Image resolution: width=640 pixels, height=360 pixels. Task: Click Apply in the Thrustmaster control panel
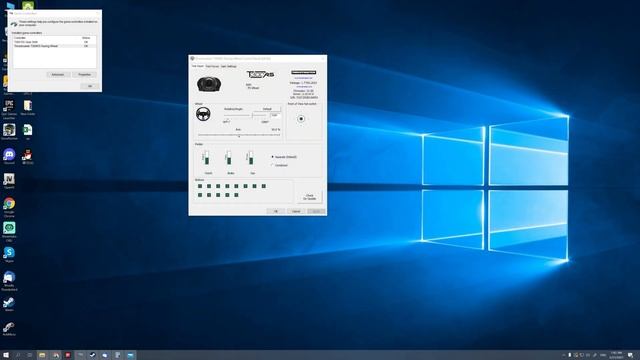click(316, 211)
